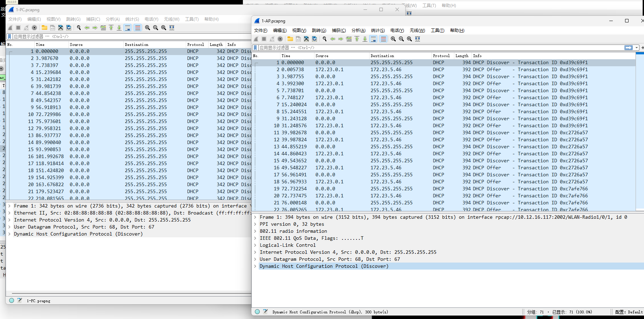Toggle packet colorization in 1-AP window
The width and height of the screenshot is (644, 319).
click(x=383, y=39)
